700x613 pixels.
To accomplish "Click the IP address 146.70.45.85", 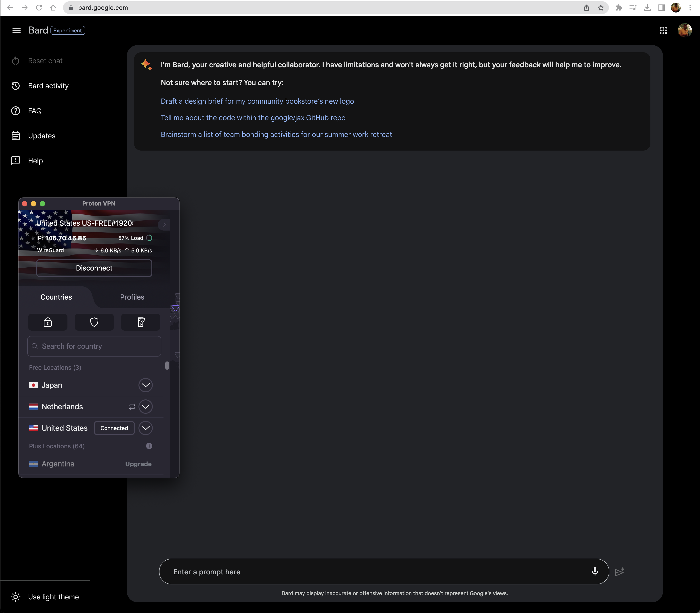I will 66,238.
